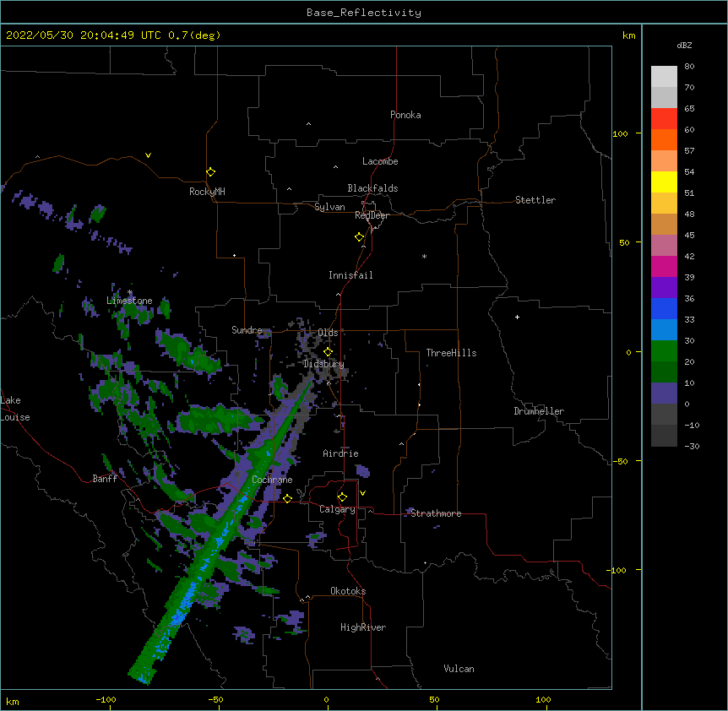728x711 pixels.
Task: Click the Ponoka city label
Action: [x=405, y=115]
